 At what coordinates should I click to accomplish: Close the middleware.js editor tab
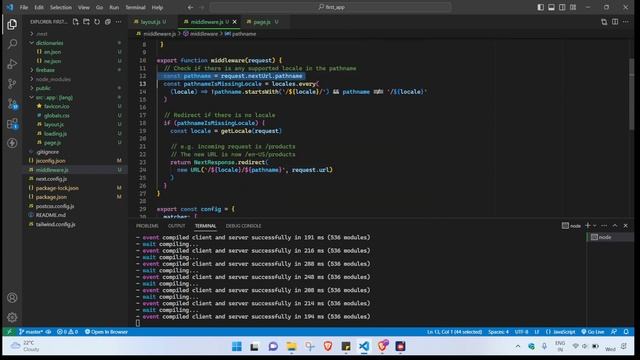235,22
